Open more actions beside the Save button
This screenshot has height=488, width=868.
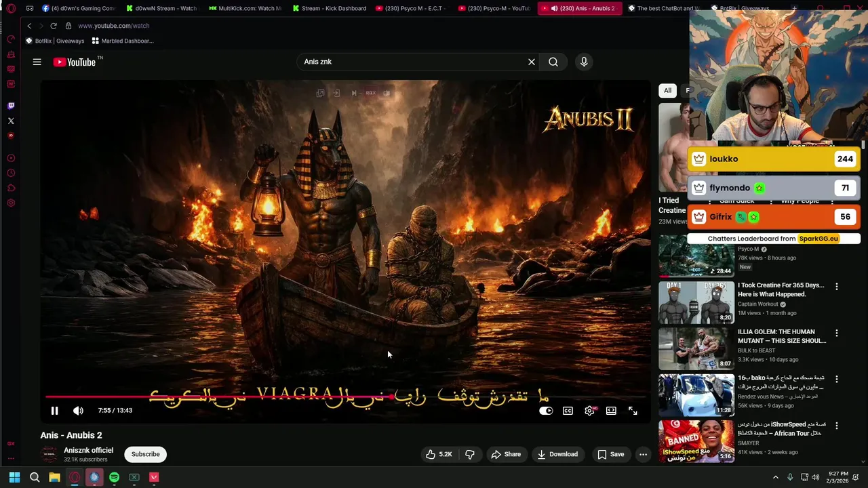(x=643, y=454)
